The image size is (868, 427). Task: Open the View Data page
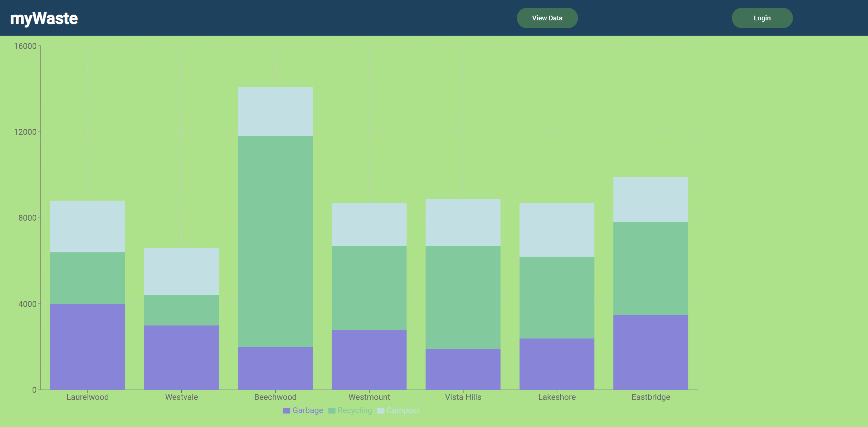[x=547, y=18]
